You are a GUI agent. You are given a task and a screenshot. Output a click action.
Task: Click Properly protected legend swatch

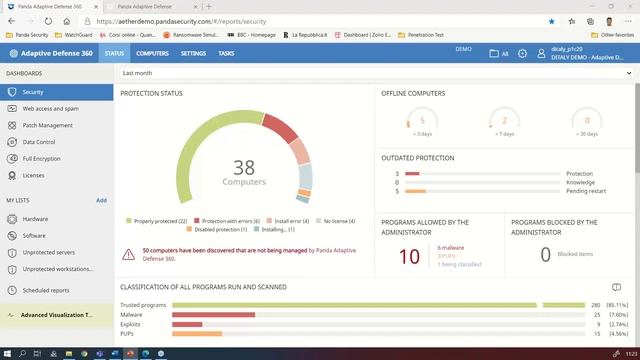[129, 221]
